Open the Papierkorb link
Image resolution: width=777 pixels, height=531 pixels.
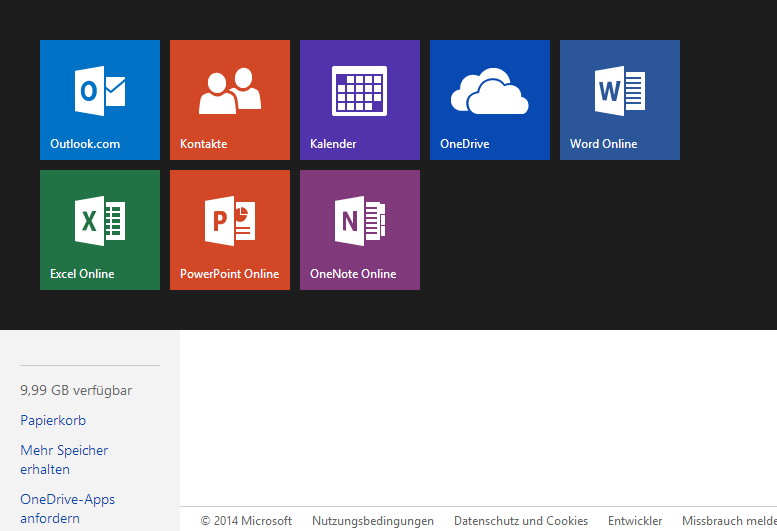point(53,420)
